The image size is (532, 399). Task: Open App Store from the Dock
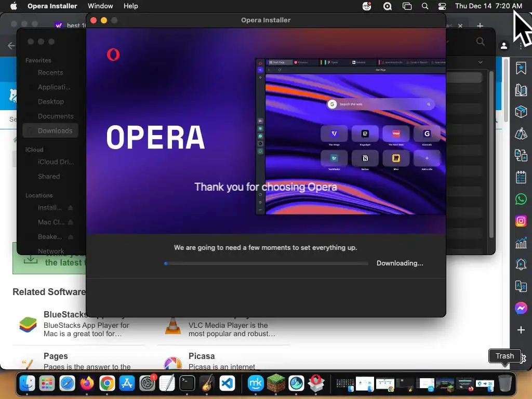127,383
